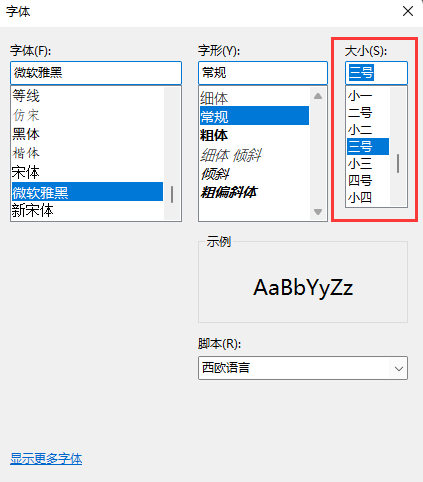Select size 小二 in the size list
The height and width of the screenshot is (482, 423).
click(368, 130)
